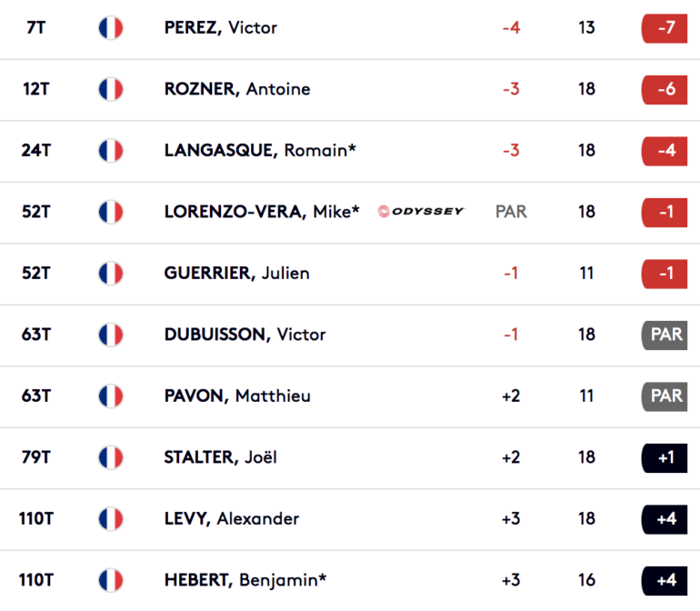Click the holes played value 13 for PEREZ
Screen dimensions: 700x611
tap(586, 27)
